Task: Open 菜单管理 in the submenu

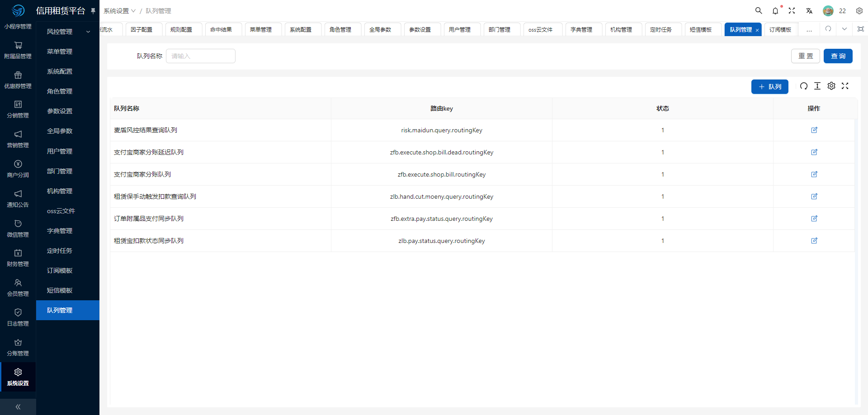Action: [68, 51]
